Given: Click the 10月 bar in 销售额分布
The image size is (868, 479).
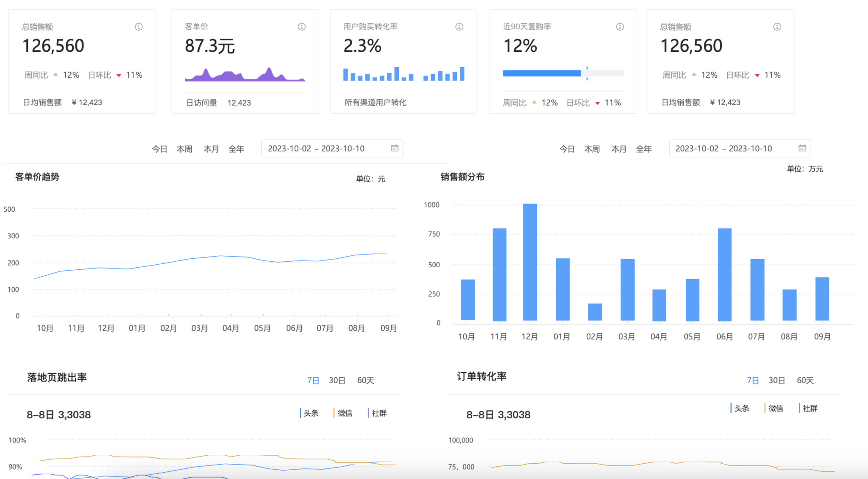Looking at the screenshot, I should (468, 300).
